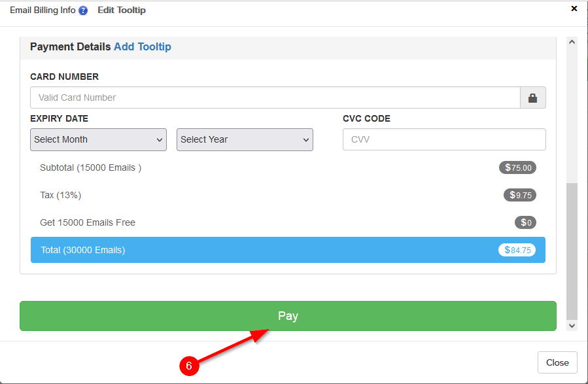Click the scrollbar up arrow

point(572,42)
